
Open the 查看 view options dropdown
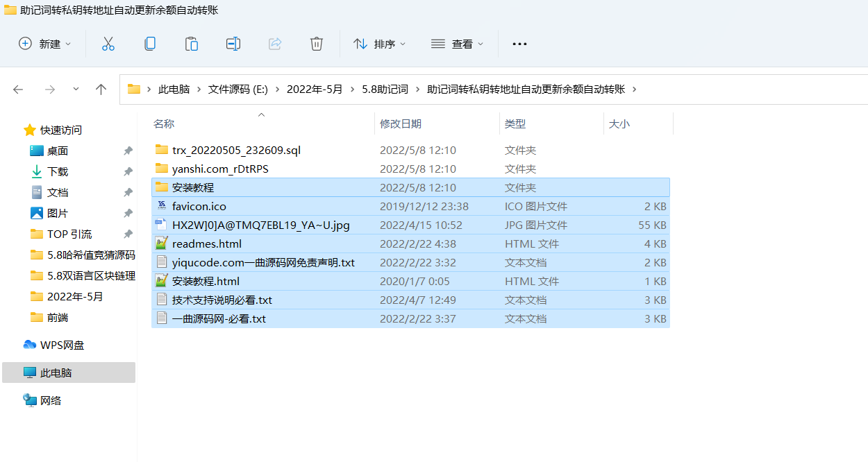tap(458, 43)
